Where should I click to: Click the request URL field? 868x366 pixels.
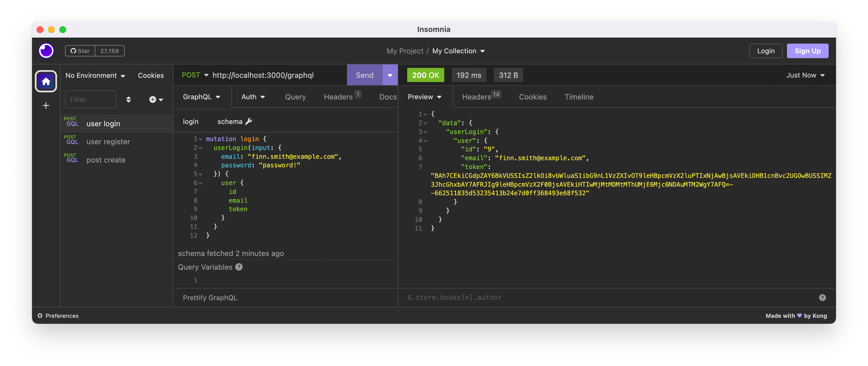(x=277, y=75)
